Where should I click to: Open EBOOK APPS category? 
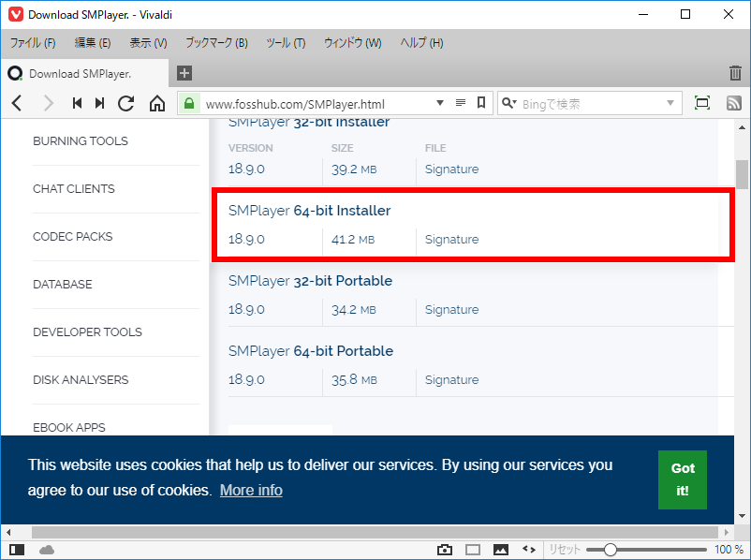click(x=69, y=427)
